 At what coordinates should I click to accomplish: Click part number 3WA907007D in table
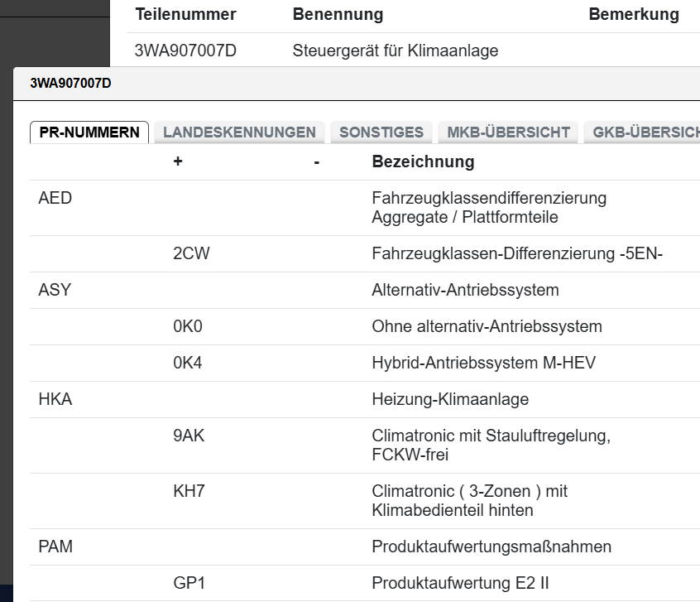[x=185, y=51]
